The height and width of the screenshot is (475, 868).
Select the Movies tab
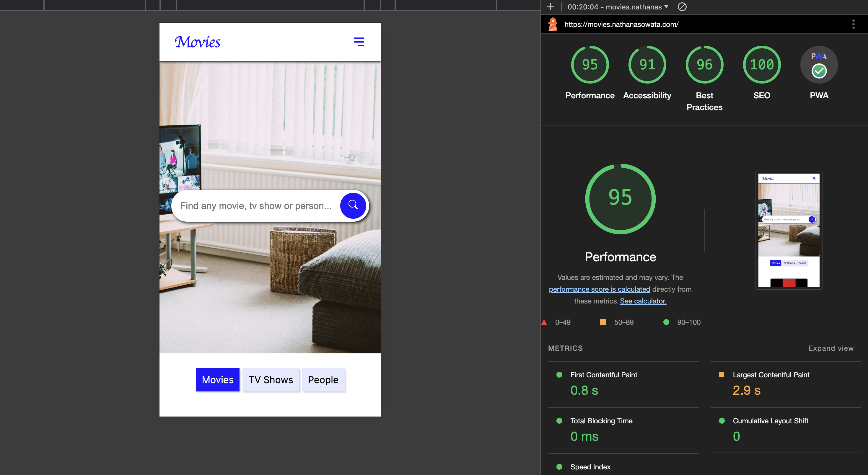(217, 380)
